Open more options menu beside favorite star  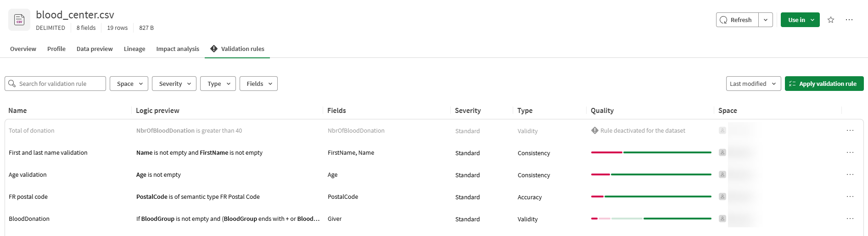pos(849,20)
